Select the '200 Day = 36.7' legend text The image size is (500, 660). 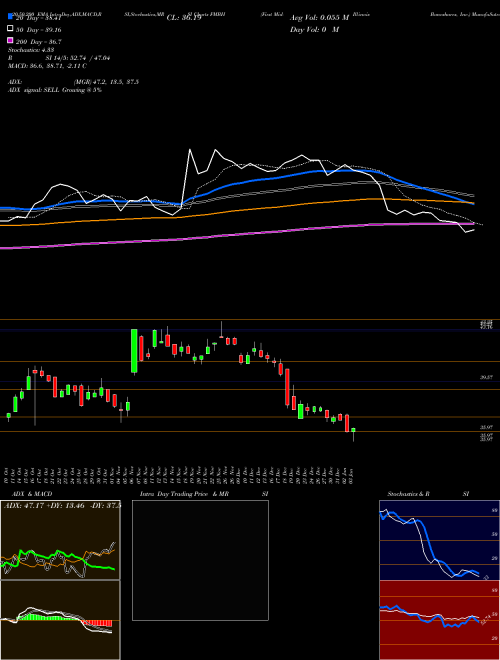(x=38, y=42)
